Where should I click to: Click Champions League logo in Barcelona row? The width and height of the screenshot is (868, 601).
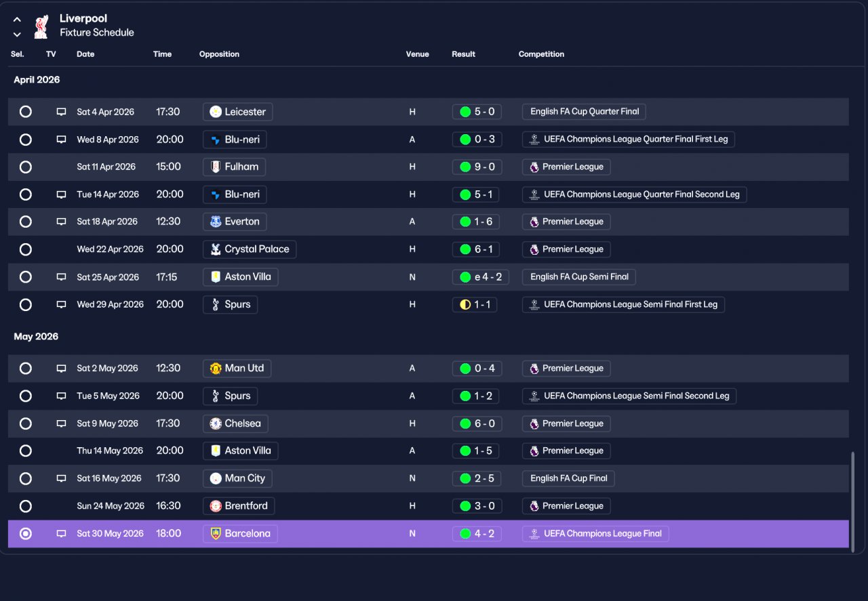point(534,534)
